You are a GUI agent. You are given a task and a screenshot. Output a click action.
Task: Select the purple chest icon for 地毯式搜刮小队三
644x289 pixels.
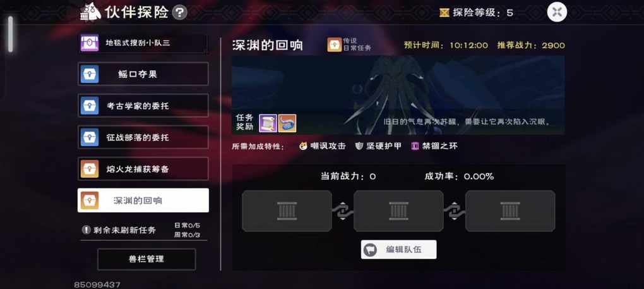tap(89, 43)
